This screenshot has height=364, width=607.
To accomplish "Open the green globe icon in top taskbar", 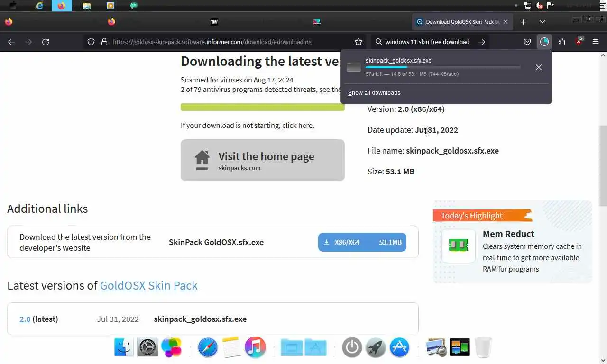I will click(134, 6).
